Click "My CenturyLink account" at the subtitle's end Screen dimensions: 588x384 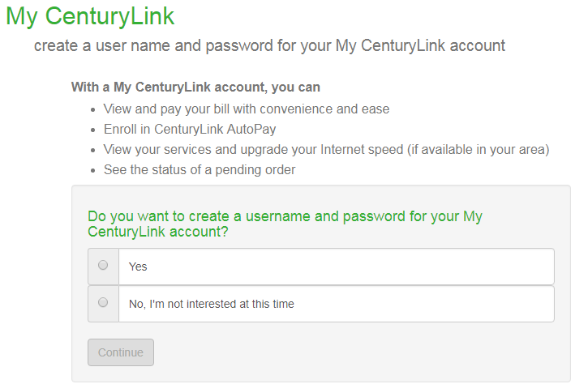tap(420, 45)
